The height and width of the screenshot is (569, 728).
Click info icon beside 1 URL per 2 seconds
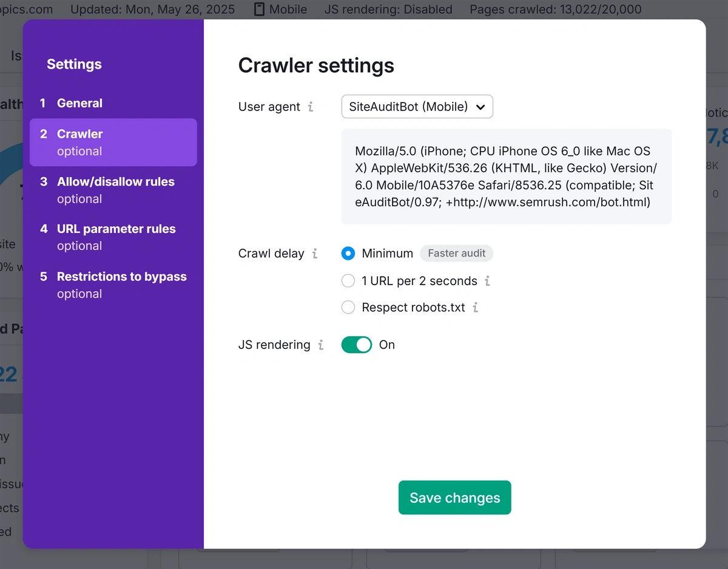pyautogui.click(x=488, y=281)
